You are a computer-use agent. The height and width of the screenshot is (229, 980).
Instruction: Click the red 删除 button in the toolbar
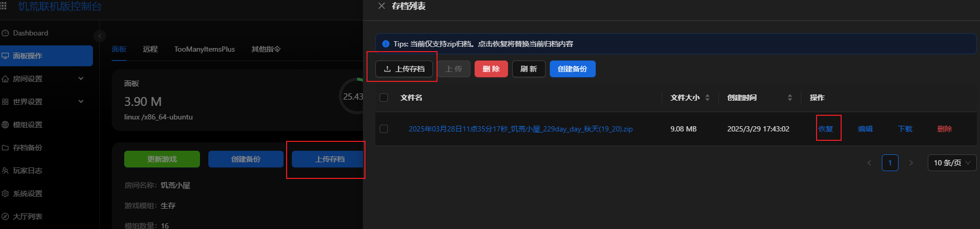click(x=491, y=69)
